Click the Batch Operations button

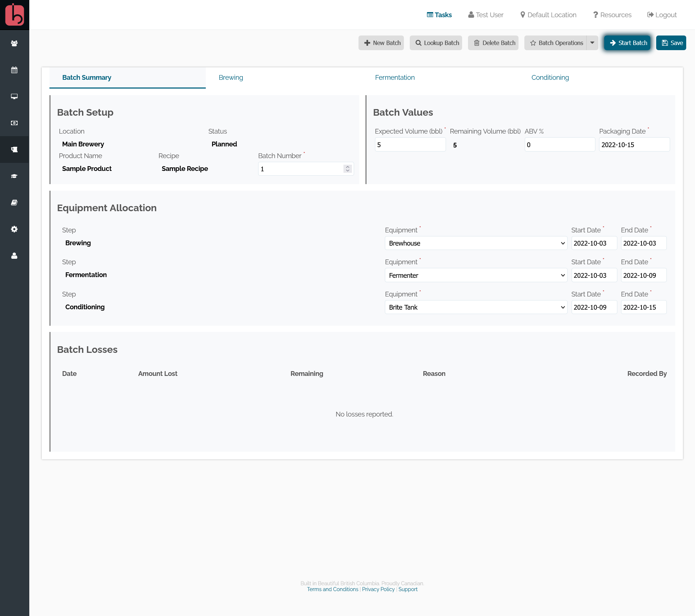(x=555, y=43)
